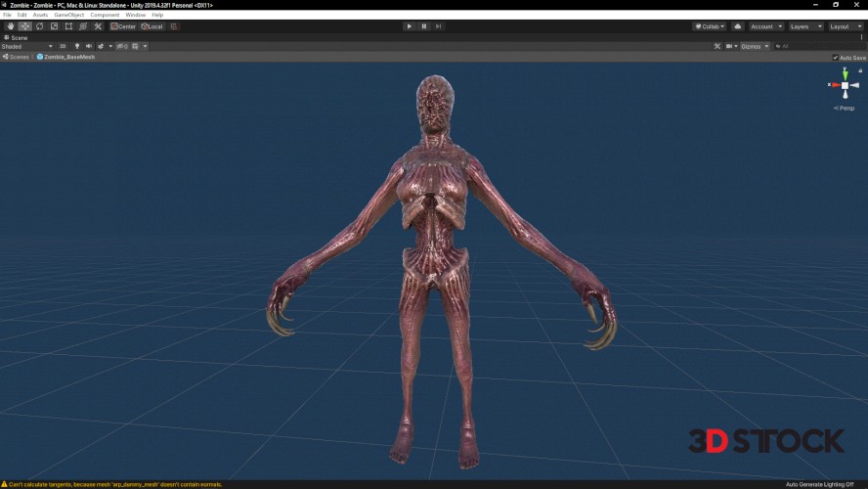This screenshot has height=489, width=868.
Task: Open cloud Services panel
Action: pyautogui.click(x=738, y=26)
